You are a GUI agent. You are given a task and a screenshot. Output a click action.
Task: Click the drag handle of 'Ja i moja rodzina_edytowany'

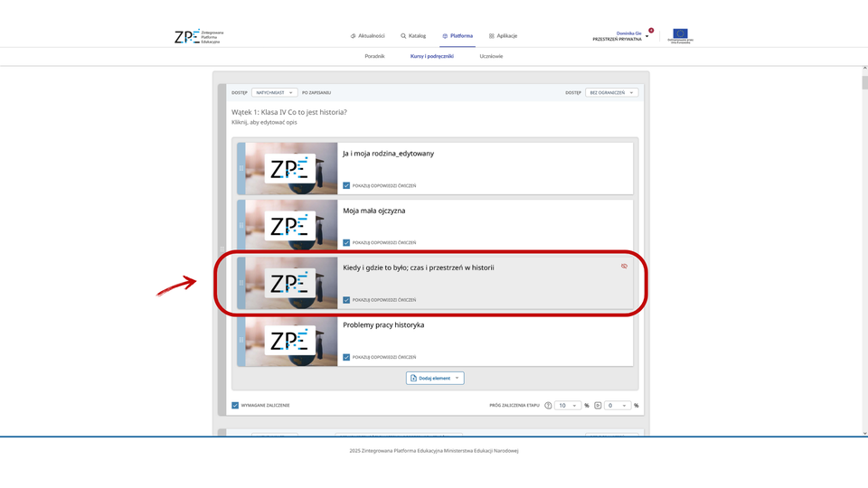tap(241, 168)
